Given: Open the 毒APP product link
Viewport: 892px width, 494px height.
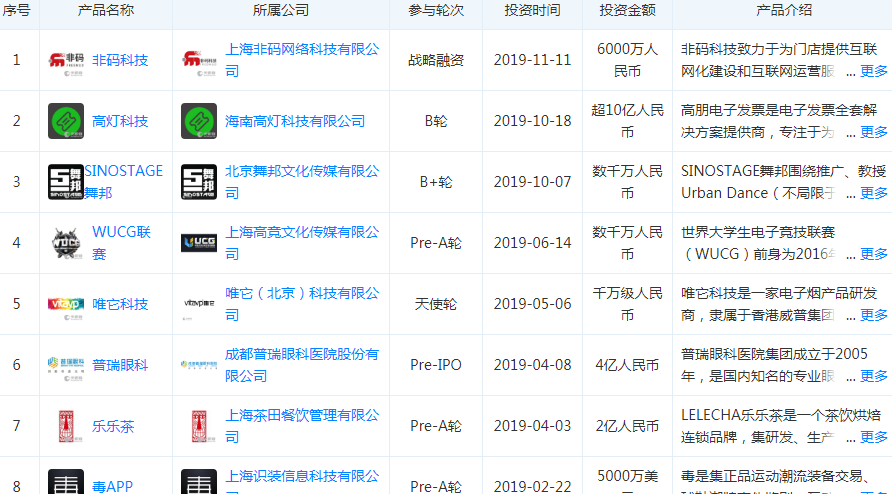Looking at the screenshot, I should pyautogui.click(x=113, y=487).
